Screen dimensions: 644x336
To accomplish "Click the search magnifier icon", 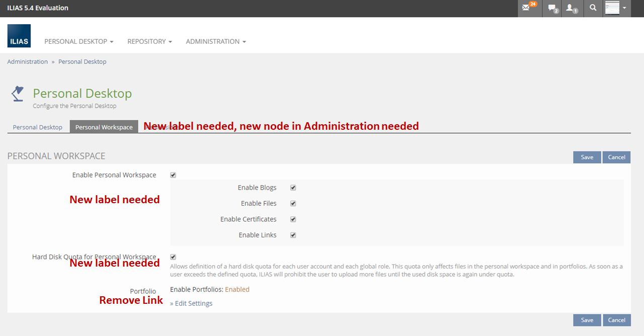I will coord(593,8).
